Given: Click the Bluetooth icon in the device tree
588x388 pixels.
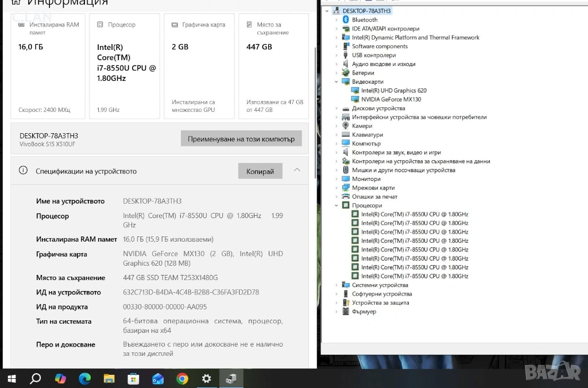Looking at the screenshot, I should click(x=346, y=20).
